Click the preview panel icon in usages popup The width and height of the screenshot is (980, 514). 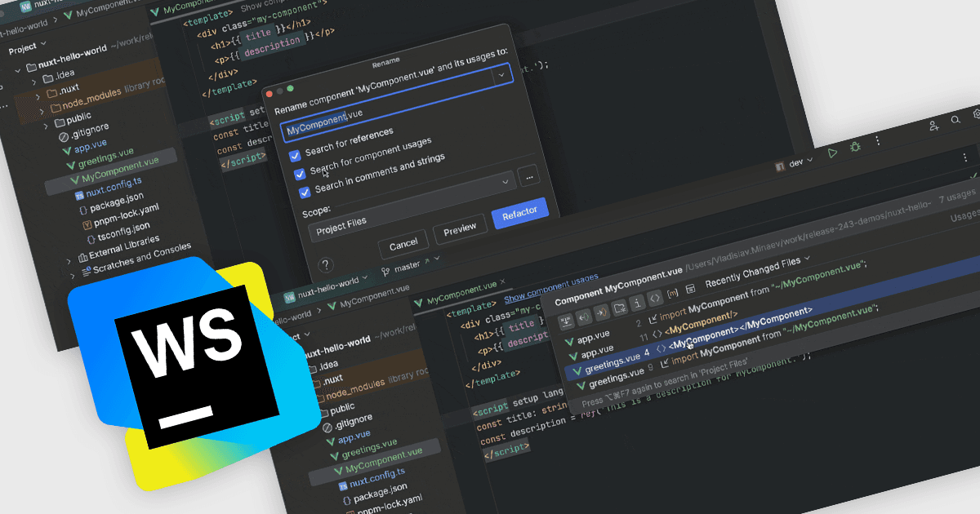point(690,289)
